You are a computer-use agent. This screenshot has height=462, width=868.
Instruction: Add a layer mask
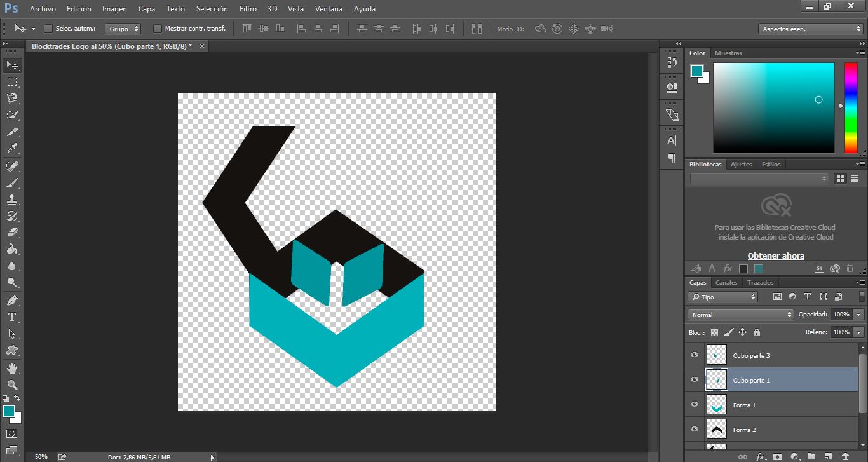[777, 456]
